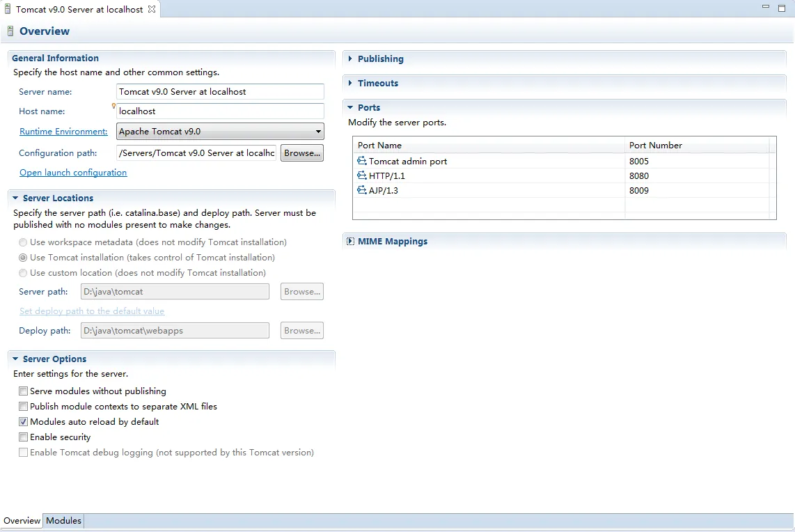Switch to the Overview bottom tab
Image resolution: width=795 pixels, height=532 pixels.
coord(22,521)
